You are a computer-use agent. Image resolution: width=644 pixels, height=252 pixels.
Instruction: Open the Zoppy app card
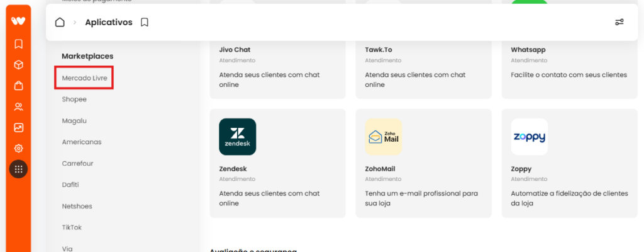(x=570, y=163)
